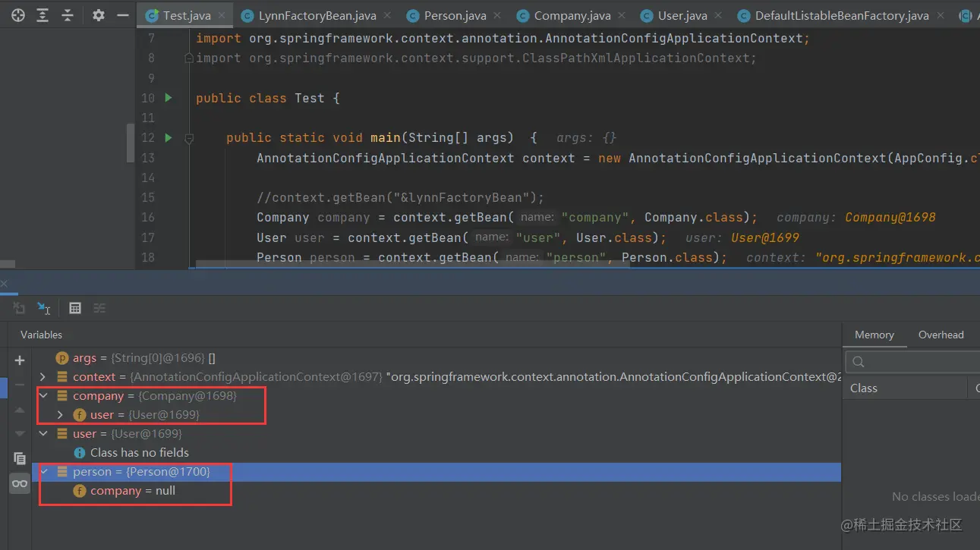
Task: Close the User.java tab
Action: (x=717, y=16)
